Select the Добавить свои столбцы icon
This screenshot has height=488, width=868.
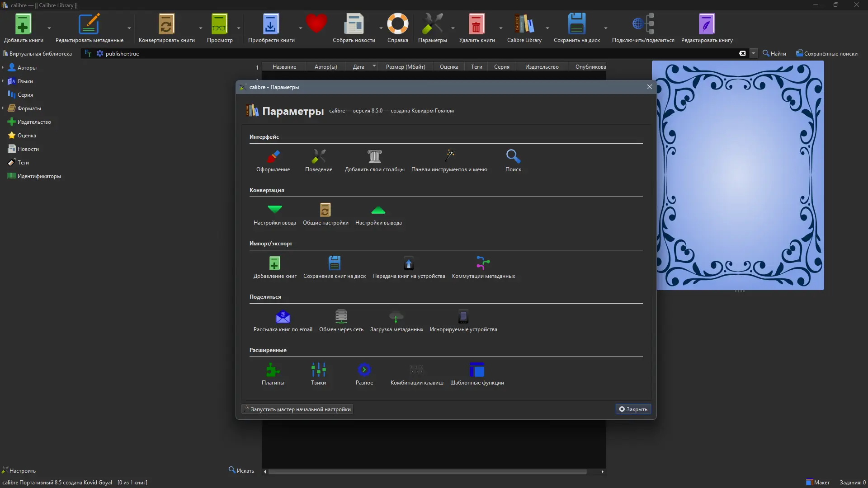point(374,157)
